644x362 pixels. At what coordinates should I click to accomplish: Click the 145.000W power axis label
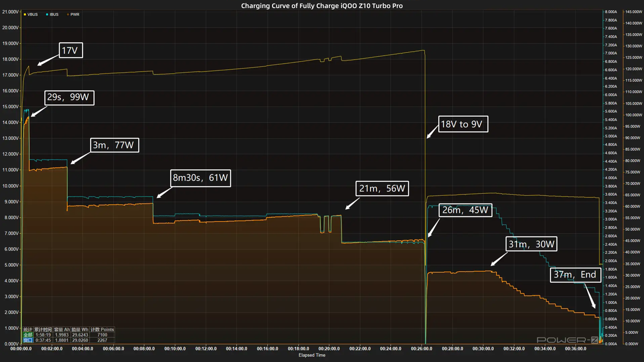click(x=634, y=12)
